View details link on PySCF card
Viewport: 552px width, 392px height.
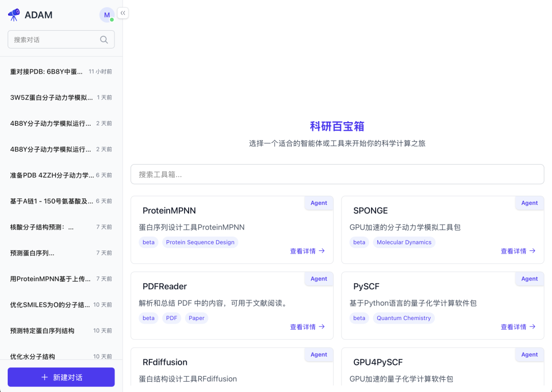pyautogui.click(x=518, y=327)
